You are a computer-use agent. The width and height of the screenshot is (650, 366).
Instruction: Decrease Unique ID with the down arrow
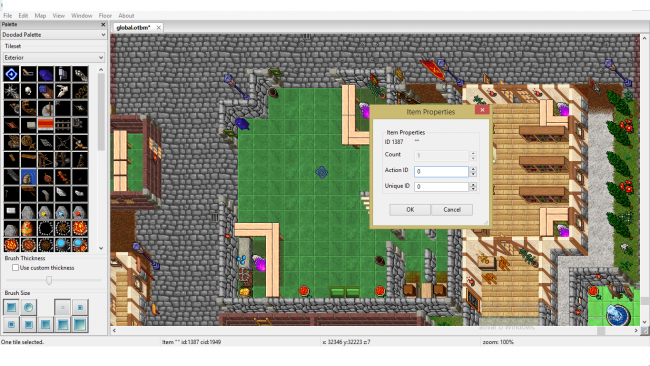click(473, 189)
